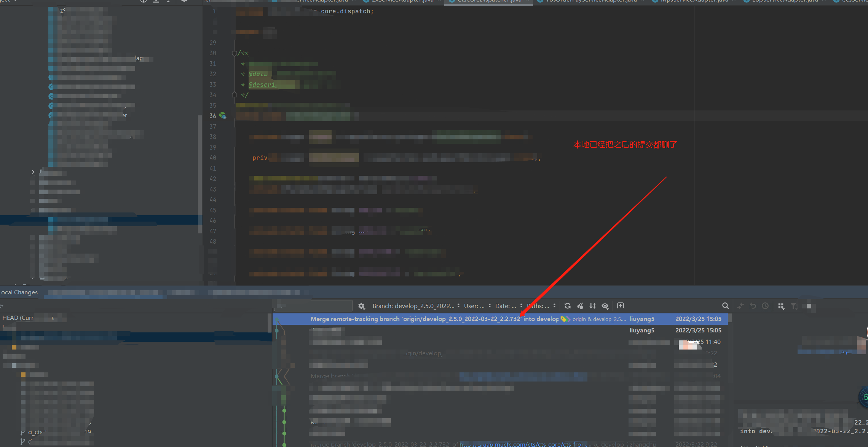The height and width of the screenshot is (447, 868).
Task: Expand collapsed folder in project tree
Action: (33, 172)
